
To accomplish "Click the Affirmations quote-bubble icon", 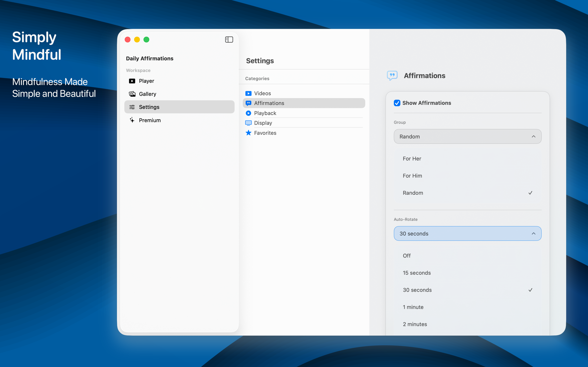I will (248, 103).
